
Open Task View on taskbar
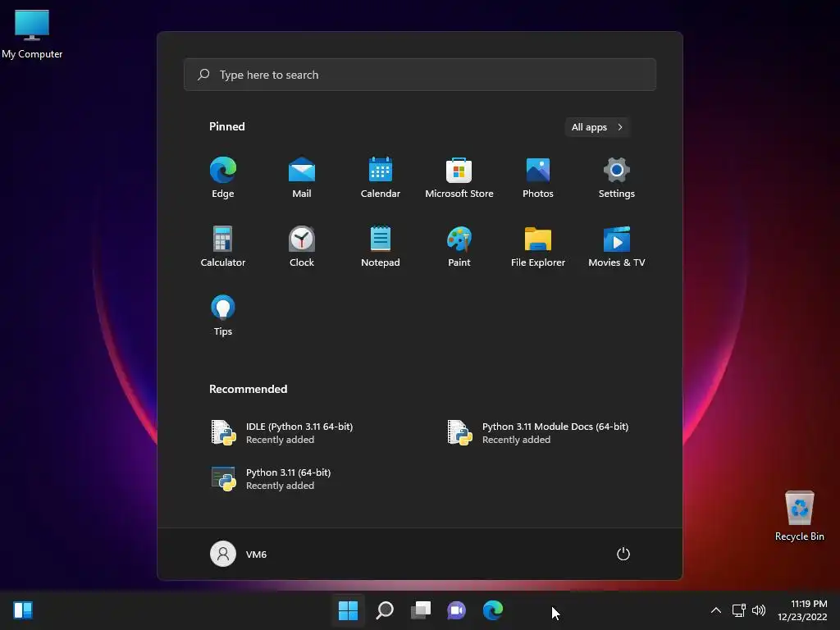click(x=421, y=610)
